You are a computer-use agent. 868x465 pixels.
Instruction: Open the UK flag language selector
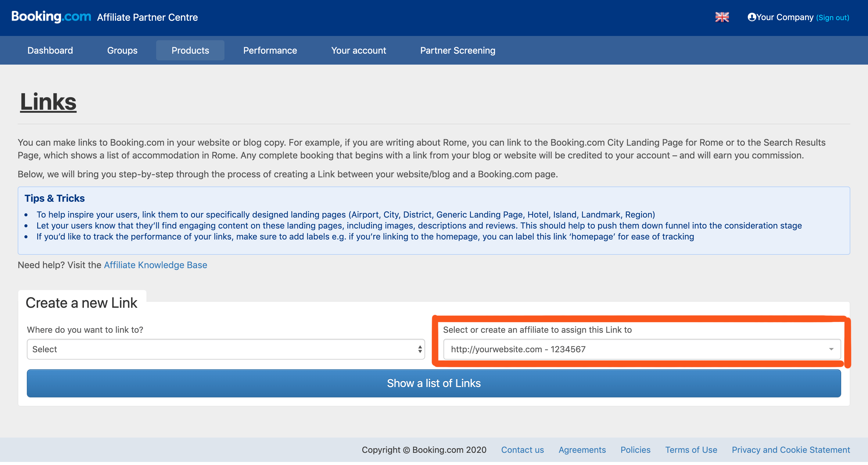(x=722, y=17)
